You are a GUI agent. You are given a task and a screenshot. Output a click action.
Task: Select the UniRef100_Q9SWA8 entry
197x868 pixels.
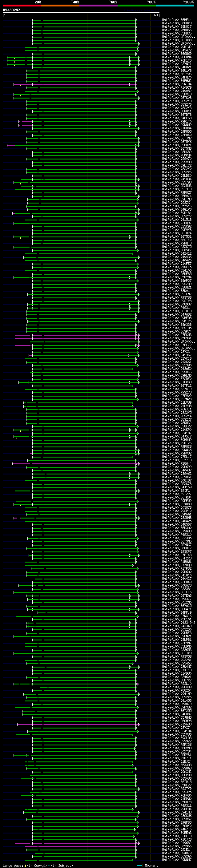(x=177, y=768)
